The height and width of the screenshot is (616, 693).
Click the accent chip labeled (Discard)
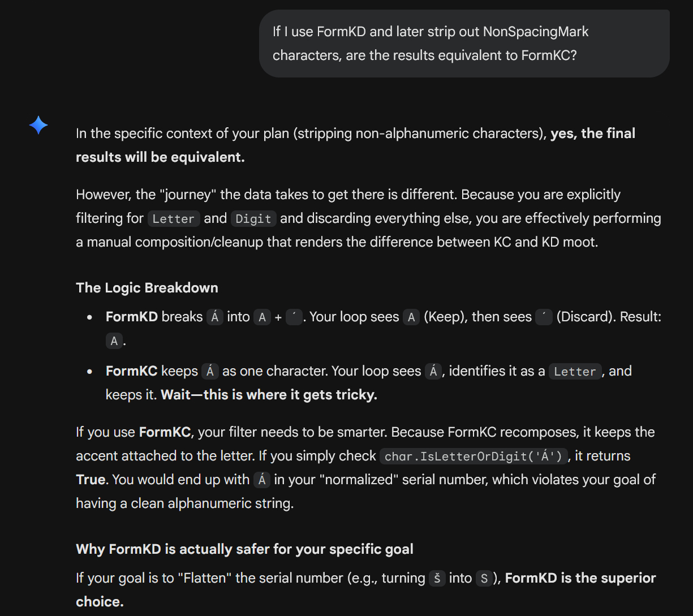tap(544, 317)
